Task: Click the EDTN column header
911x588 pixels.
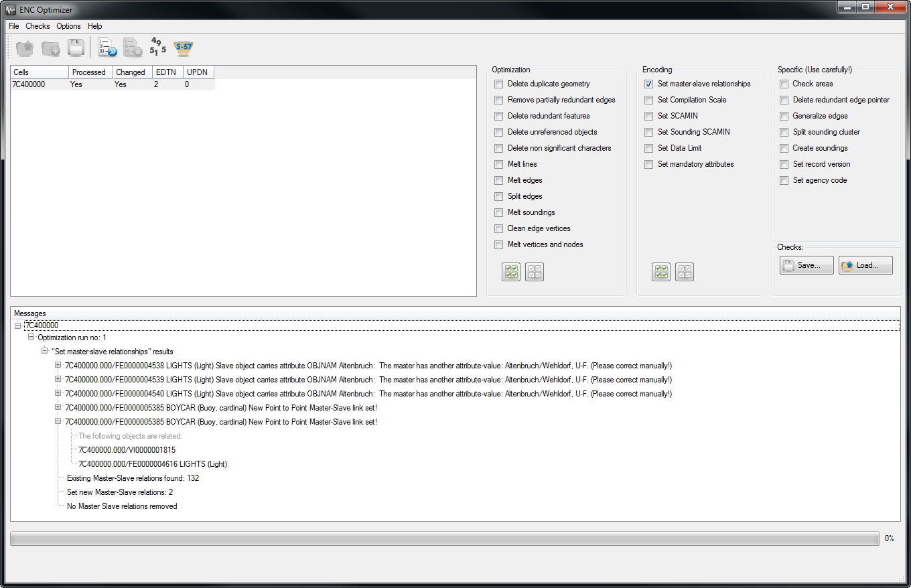Action: [167, 72]
